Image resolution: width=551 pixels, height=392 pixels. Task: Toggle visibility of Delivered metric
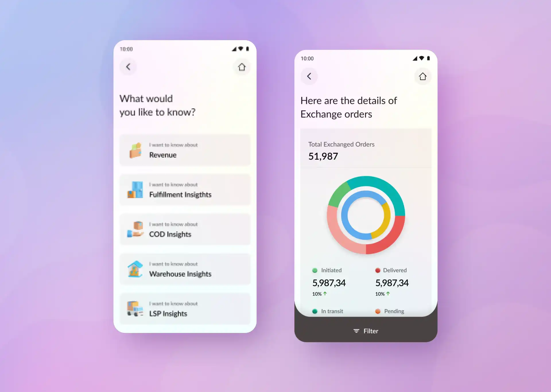click(377, 270)
